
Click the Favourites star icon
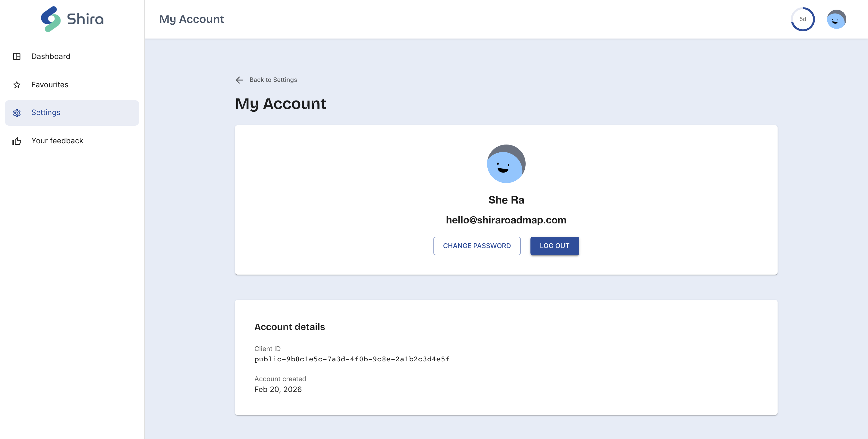click(17, 85)
